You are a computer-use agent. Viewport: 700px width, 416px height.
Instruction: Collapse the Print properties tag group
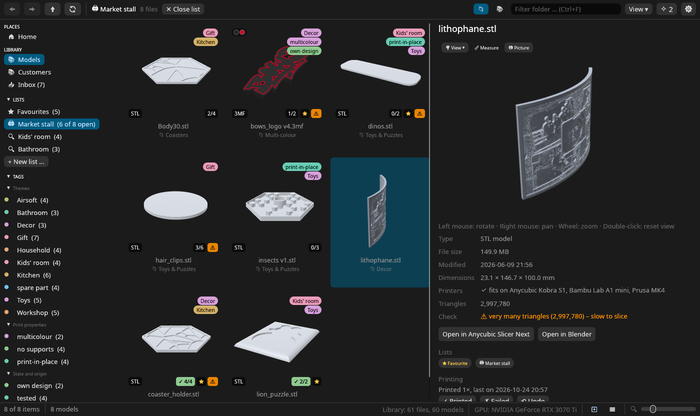(26, 325)
